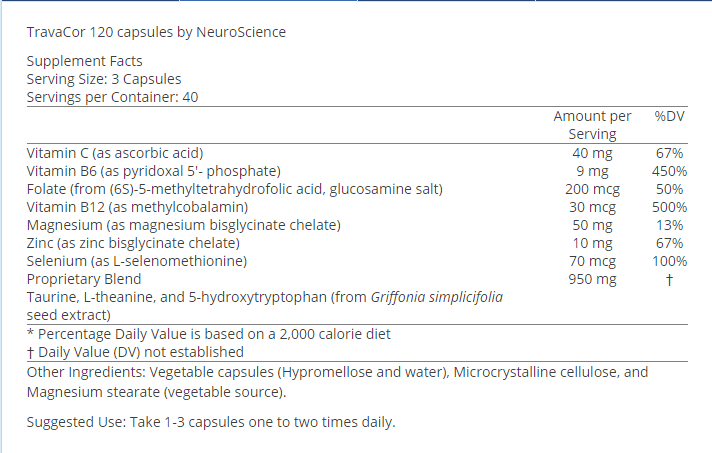The width and height of the screenshot is (712, 453).
Task: Click the %DV column header
Action: (x=669, y=116)
